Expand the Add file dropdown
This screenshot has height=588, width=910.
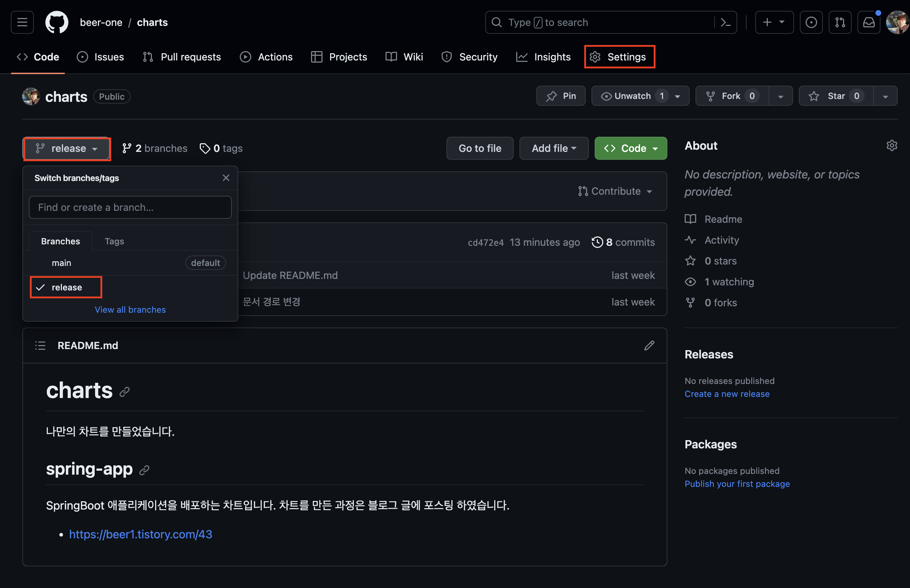coord(553,148)
